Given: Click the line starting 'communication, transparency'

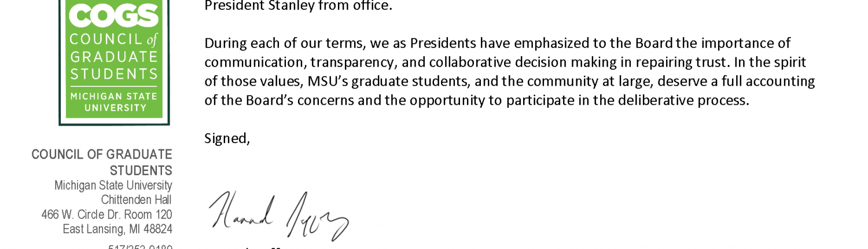Looking at the screenshot, I should coord(505,63).
